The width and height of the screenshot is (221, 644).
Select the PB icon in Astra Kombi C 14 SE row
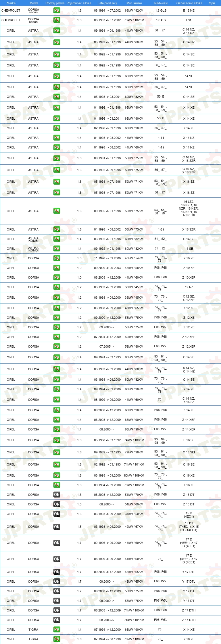[57, 239]
